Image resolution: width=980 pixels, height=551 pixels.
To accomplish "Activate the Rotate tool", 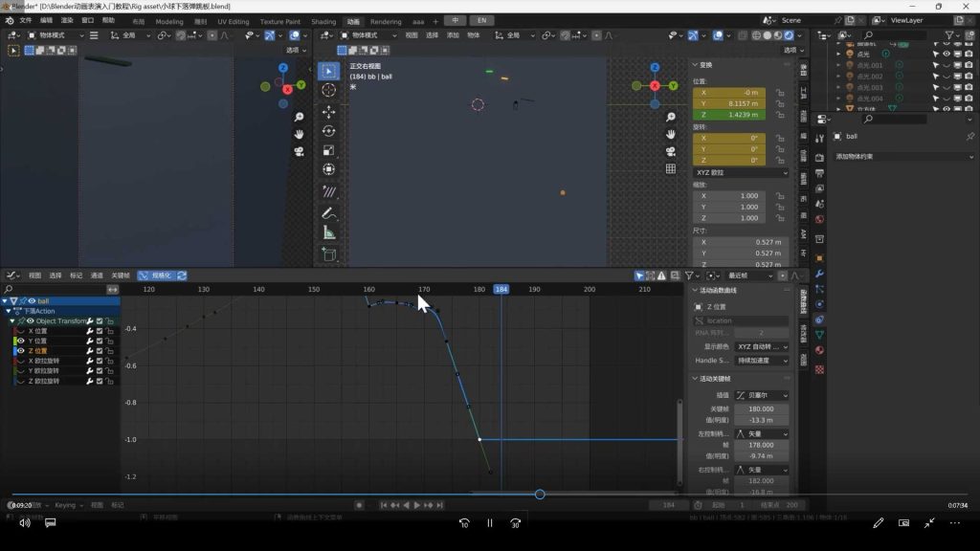I will point(328,131).
